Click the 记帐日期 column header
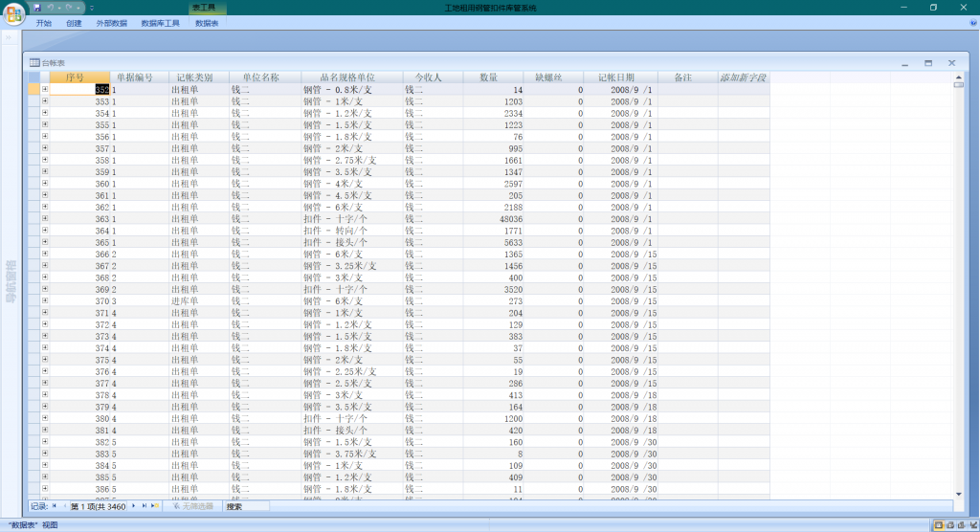The image size is (980, 532). [x=619, y=77]
